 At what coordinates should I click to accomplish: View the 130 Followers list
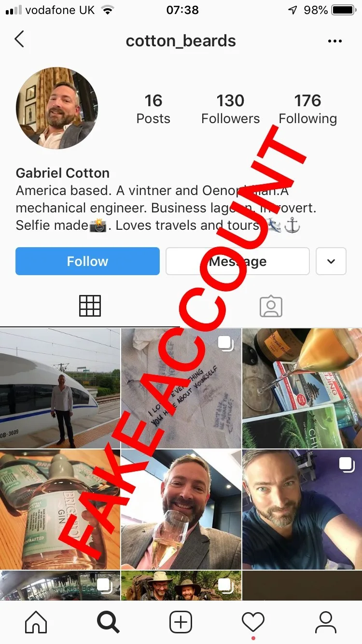pyautogui.click(x=230, y=109)
